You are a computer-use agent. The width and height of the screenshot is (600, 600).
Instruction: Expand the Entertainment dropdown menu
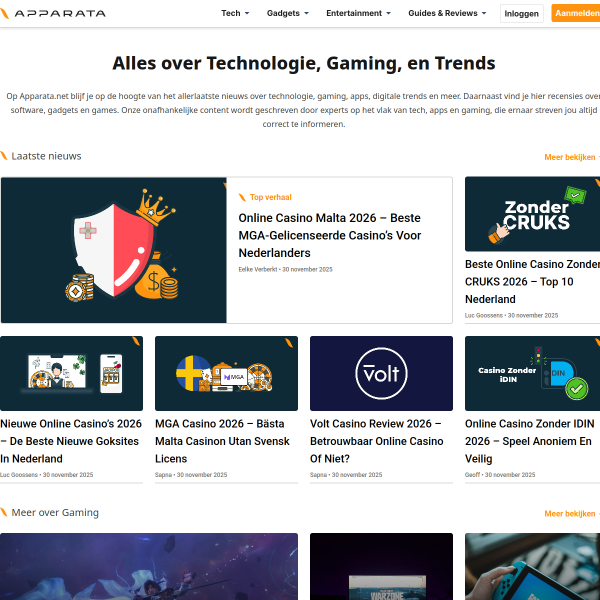click(x=358, y=13)
